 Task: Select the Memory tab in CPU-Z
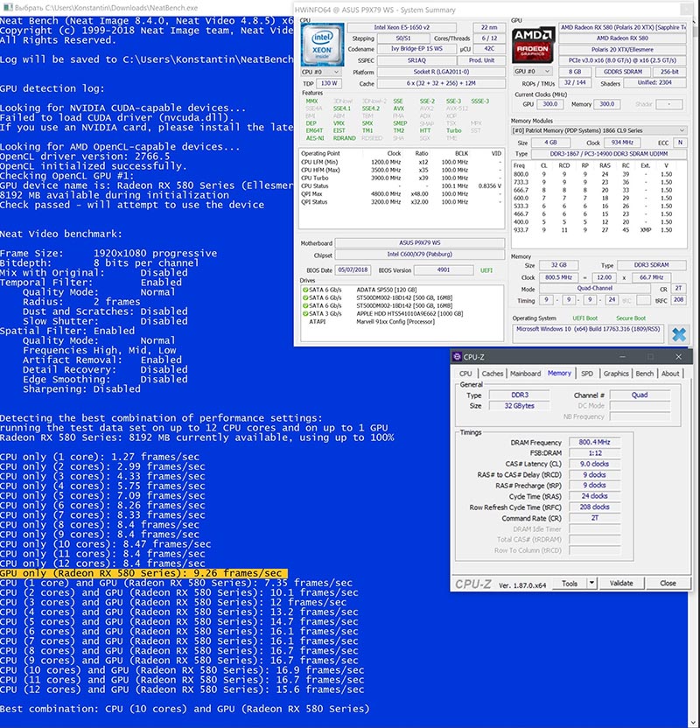pos(559,374)
